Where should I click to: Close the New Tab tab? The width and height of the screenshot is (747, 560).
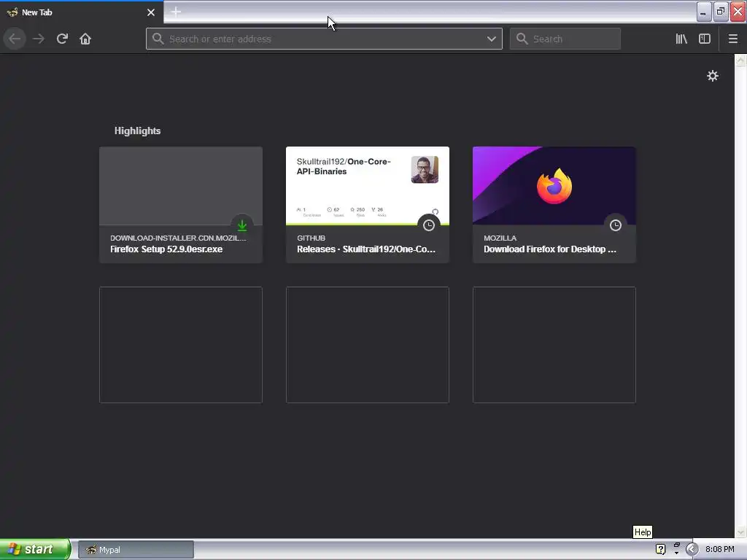point(151,12)
